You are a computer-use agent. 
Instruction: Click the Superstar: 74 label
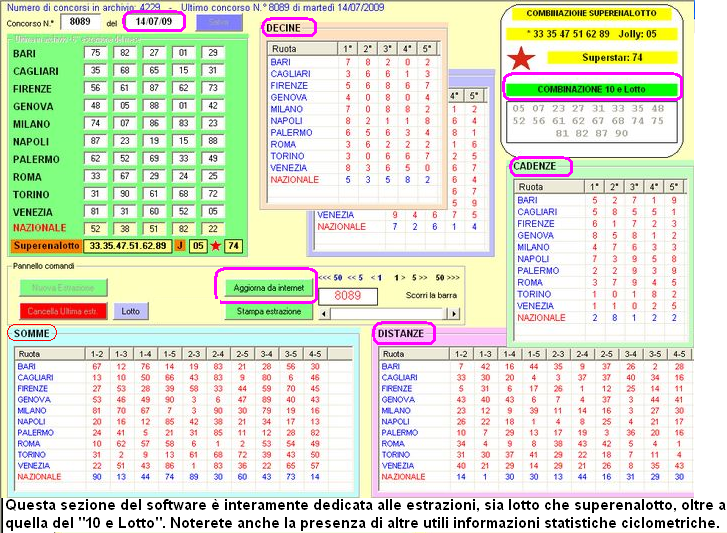click(x=612, y=57)
